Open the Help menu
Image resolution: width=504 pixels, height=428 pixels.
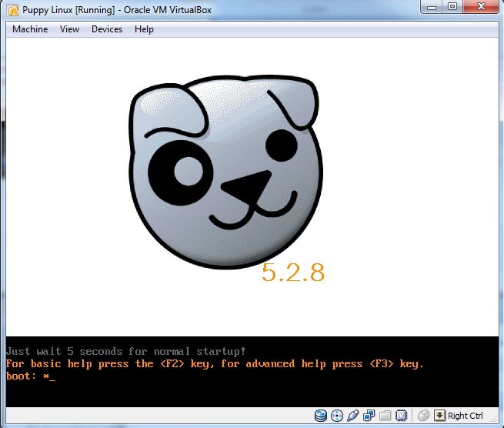tap(144, 29)
